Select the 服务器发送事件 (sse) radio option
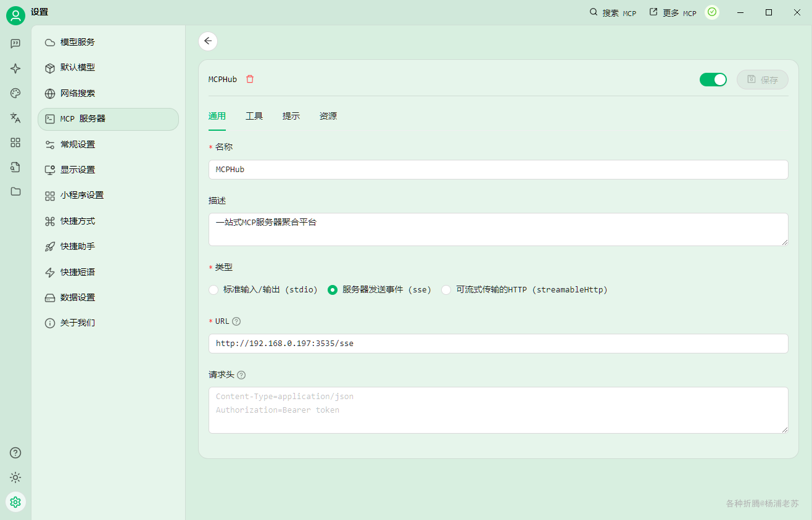 point(379,290)
